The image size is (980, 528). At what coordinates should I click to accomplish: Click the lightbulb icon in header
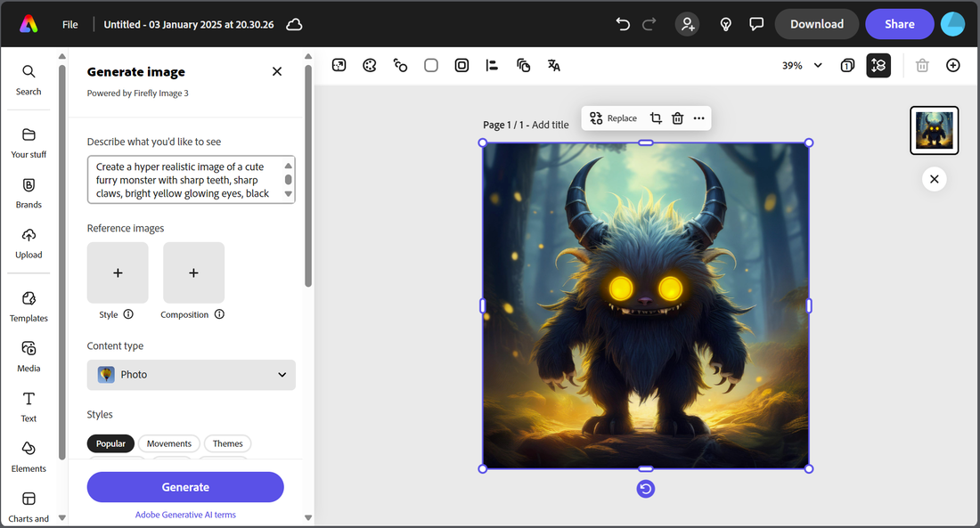pos(726,24)
